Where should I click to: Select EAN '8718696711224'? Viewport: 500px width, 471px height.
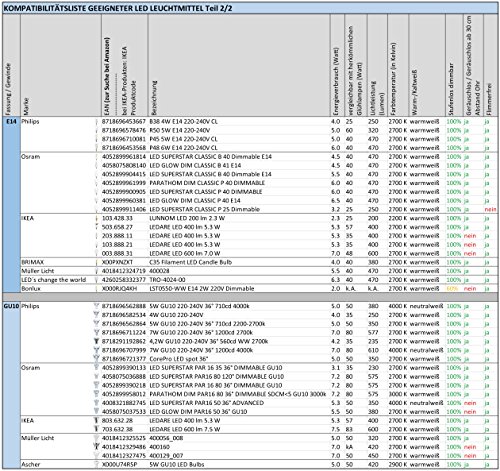[x=124, y=332]
